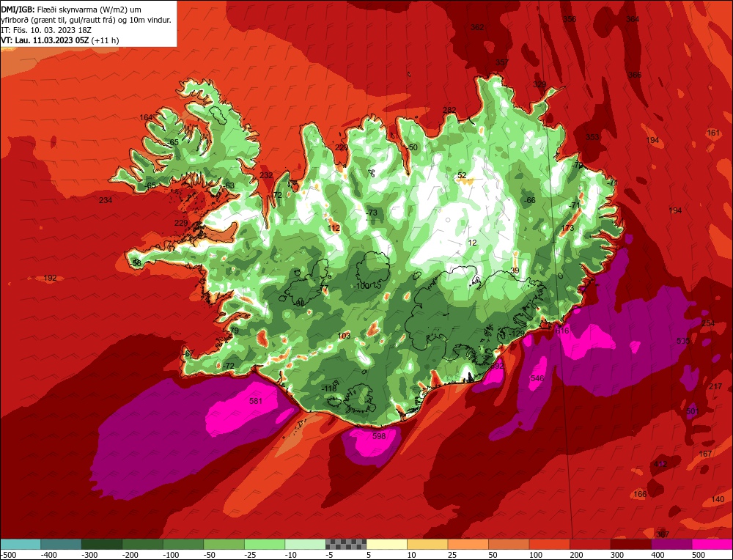Click the flux value -118 in the south
733x560 pixels.
click(329, 388)
